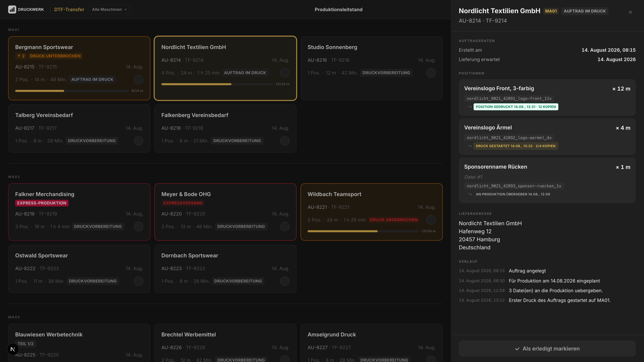Click the DRUCK GESTARTET status badge
Screen dimensions: 644x362
pos(516,146)
